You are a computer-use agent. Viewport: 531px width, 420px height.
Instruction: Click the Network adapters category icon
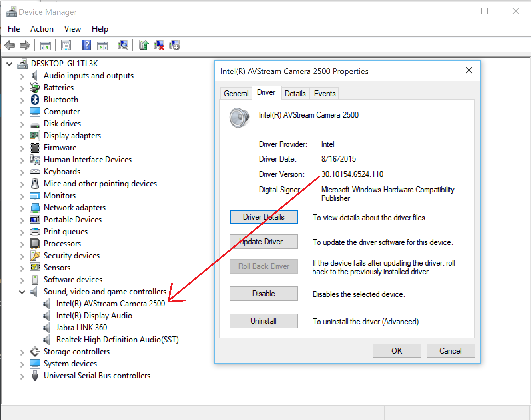(x=35, y=208)
